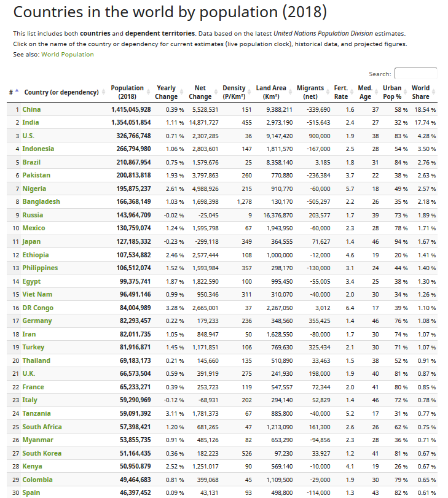Open the Egypt country link
448x498 pixels.
click(x=31, y=281)
